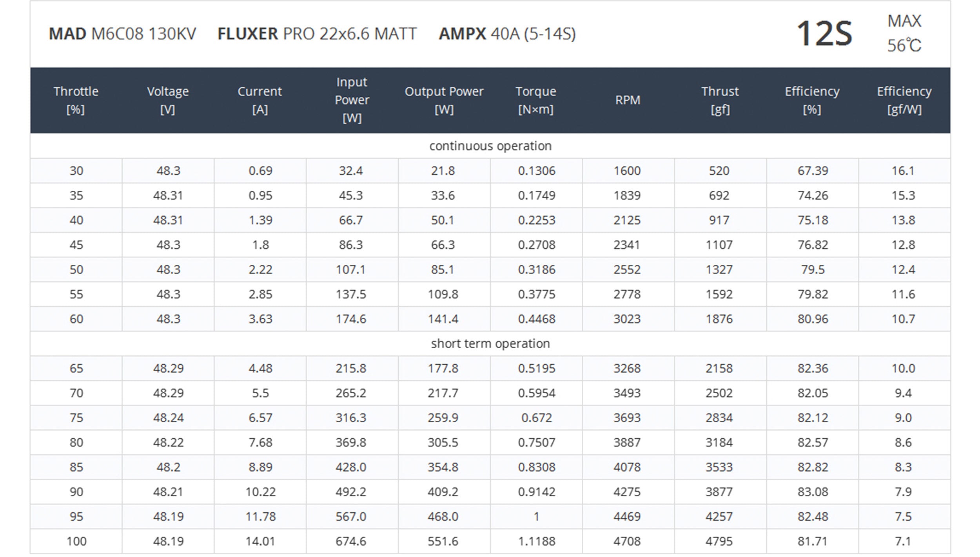
Task: Click the FLUXER PRO 22x6.6 MATT title
Action: (317, 34)
